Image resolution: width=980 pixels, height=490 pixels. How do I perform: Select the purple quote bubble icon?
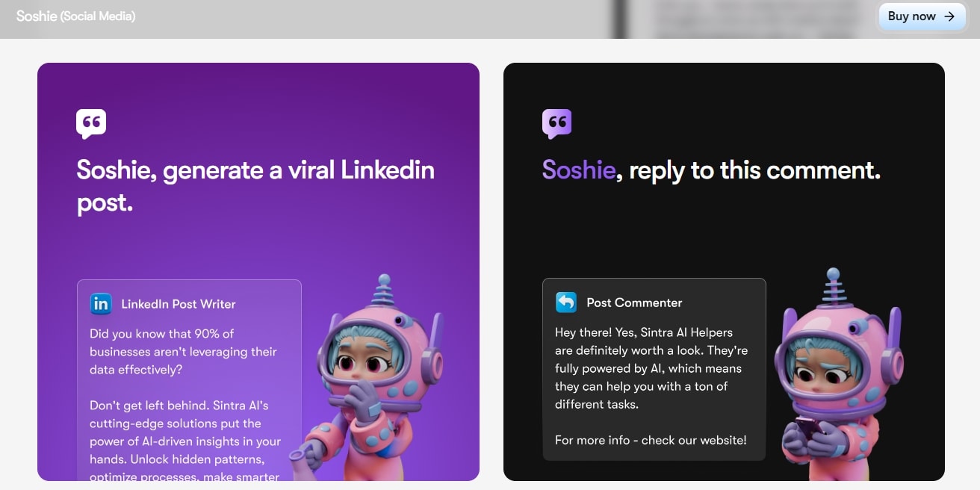click(x=556, y=122)
